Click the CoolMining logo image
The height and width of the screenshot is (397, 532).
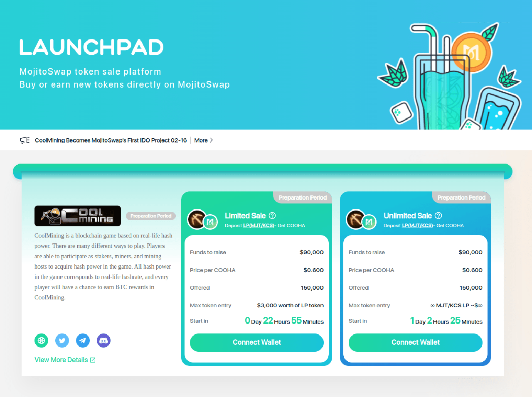(78, 216)
